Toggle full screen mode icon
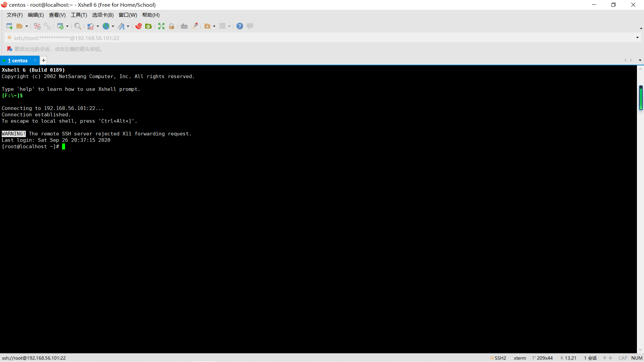644x362 pixels. point(161,26)
